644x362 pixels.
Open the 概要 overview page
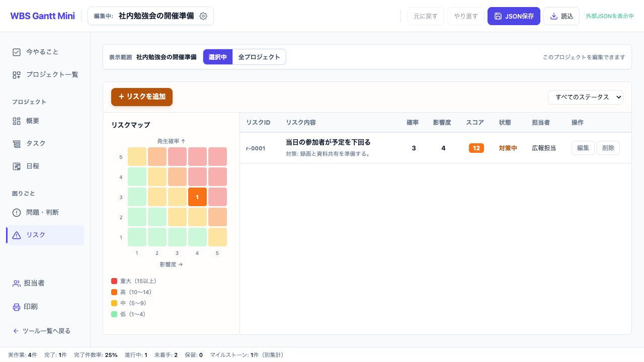[45, 121]
